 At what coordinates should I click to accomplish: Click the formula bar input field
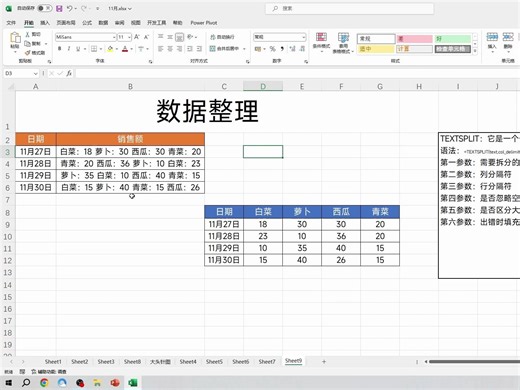[x=297, y=73]
